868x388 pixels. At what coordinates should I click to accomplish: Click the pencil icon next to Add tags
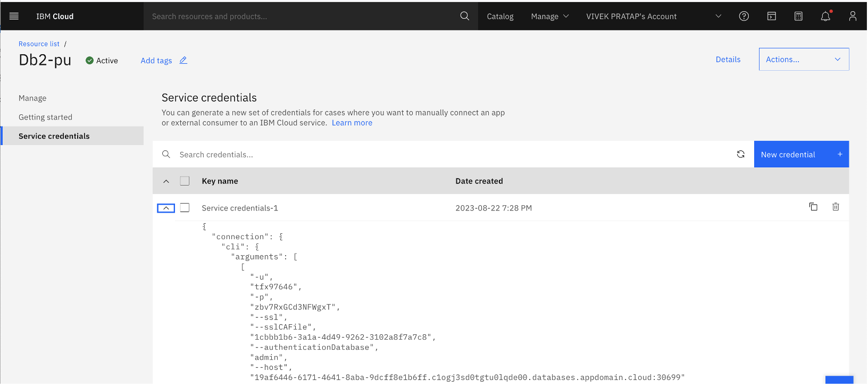click(183, 60)
